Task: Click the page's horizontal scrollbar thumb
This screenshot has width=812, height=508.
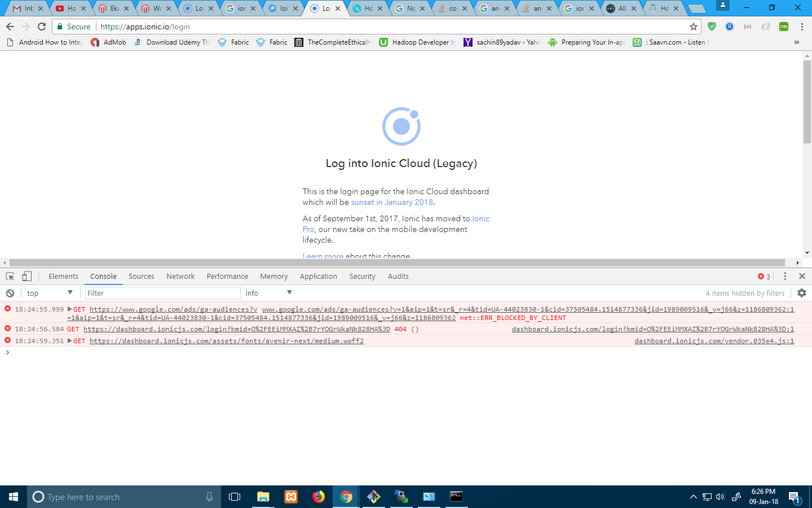Action: (397, 262)
